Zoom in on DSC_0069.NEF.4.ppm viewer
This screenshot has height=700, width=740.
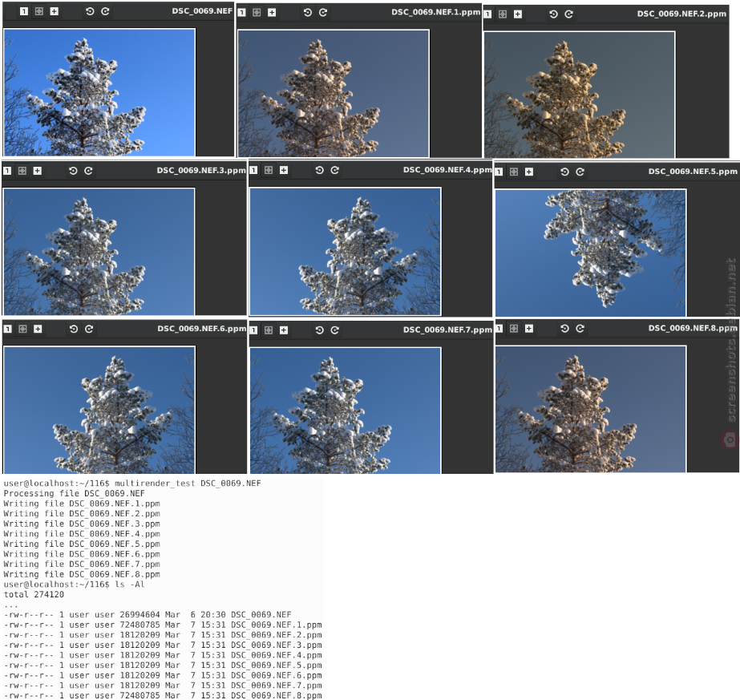tap(284, 170)
